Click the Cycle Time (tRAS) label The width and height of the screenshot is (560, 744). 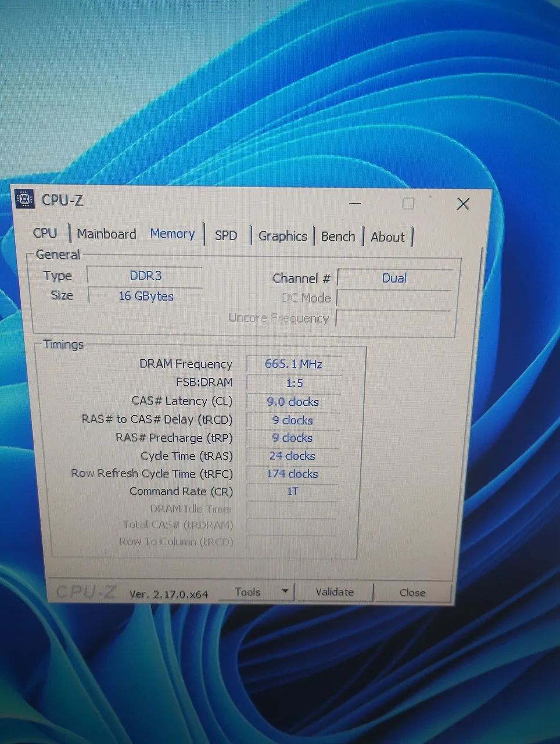[x=186, y=456]
